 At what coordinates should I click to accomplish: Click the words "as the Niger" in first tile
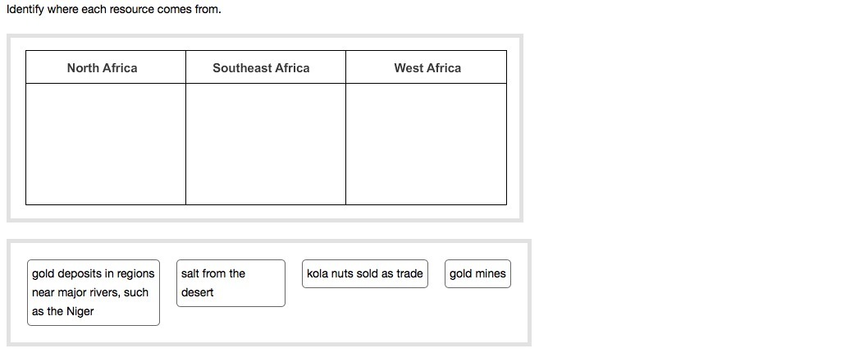pos(63,311)
